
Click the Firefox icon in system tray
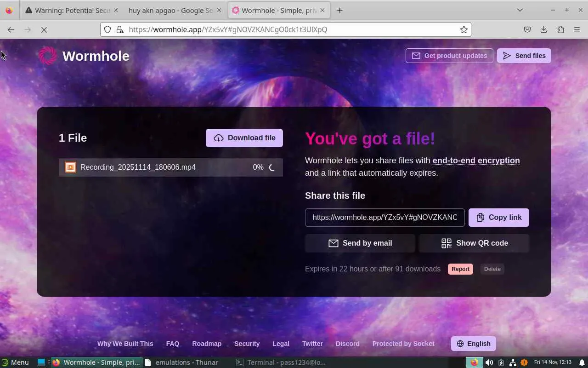474,362
